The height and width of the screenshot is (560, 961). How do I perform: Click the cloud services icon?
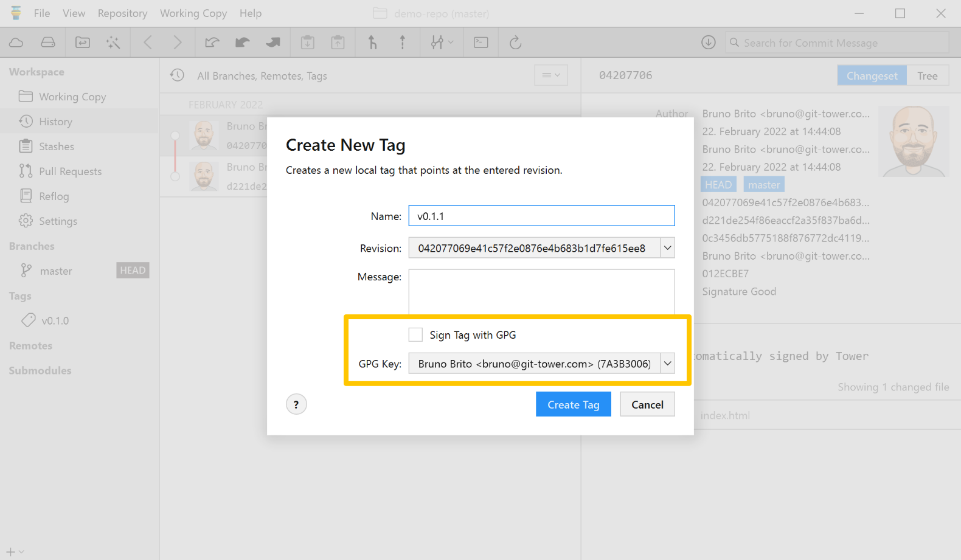click(x=16, y=43)
